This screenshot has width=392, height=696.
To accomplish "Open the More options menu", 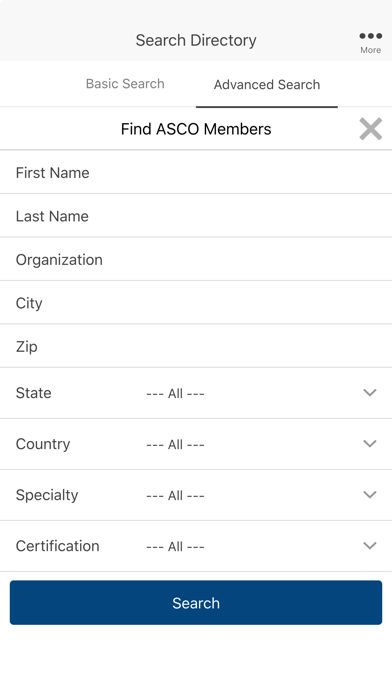I will [370, 42].
